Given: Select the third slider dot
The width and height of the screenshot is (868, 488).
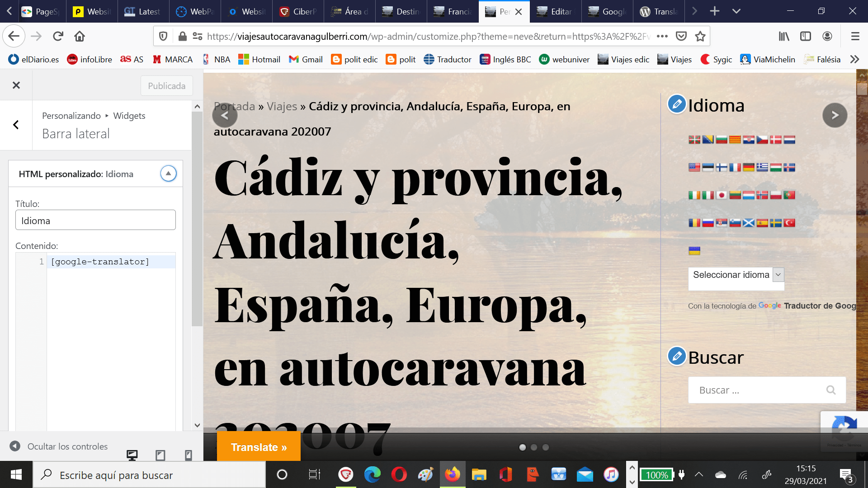Looking at the screenshot, I should [546, 447].
